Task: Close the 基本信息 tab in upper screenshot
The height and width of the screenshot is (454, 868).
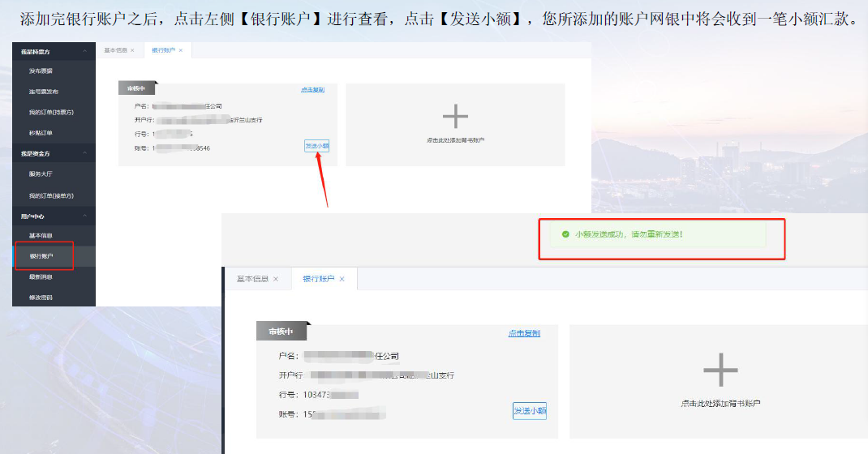Action: click(132, 50)
